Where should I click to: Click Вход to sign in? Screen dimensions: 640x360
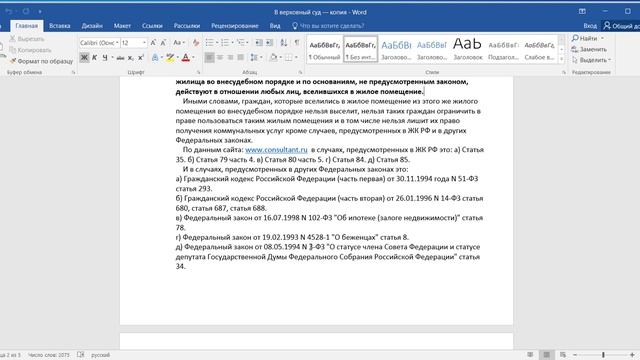pos(590,26)
